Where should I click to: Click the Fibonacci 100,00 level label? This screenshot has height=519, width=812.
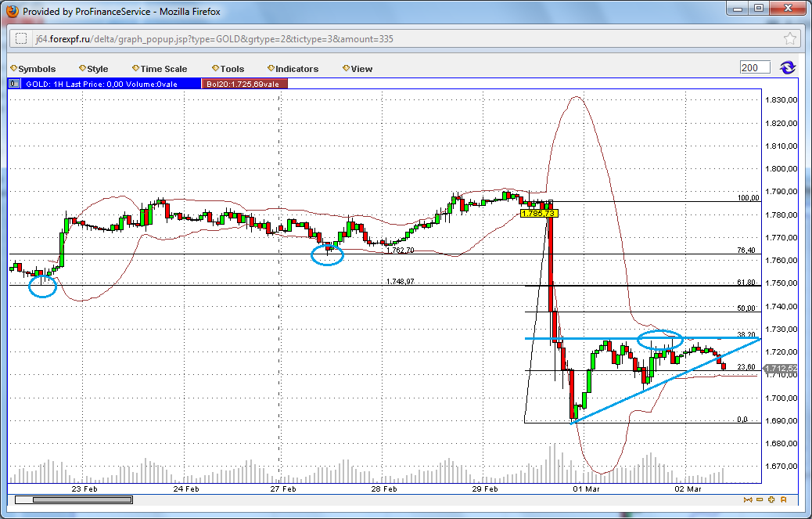point(749,198)
